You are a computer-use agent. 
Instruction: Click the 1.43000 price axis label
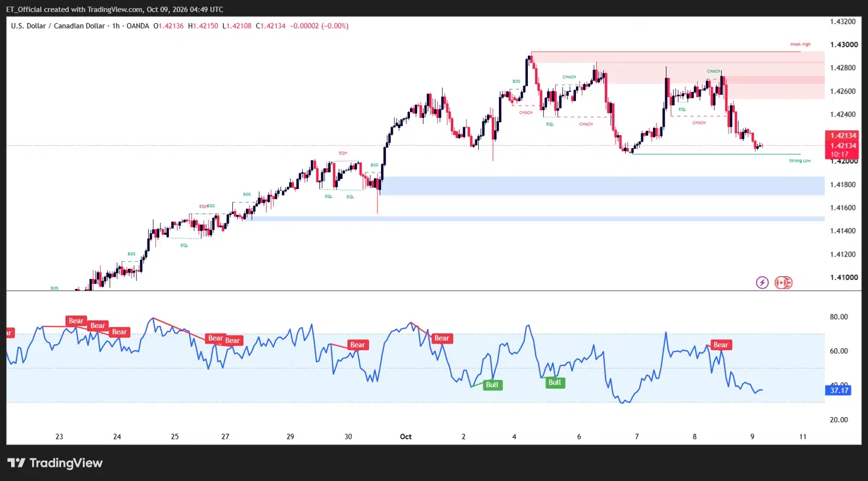coord(843,44)
